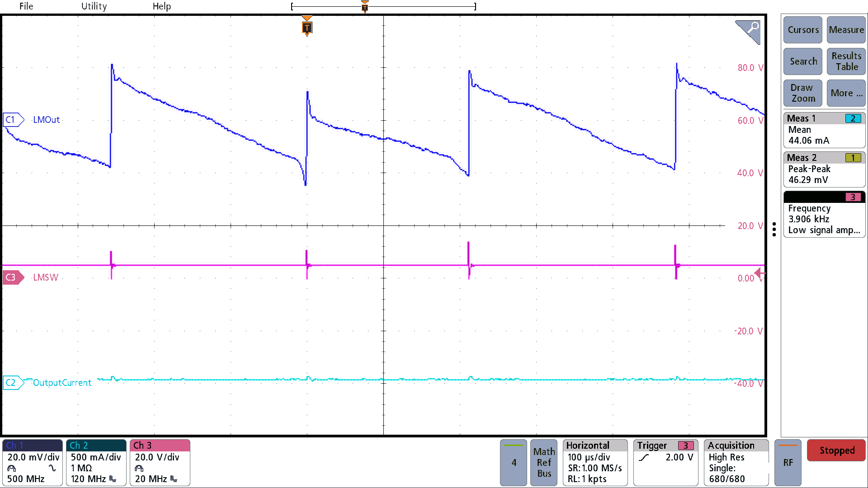Open the Results Table

click(x=846, y=61)
